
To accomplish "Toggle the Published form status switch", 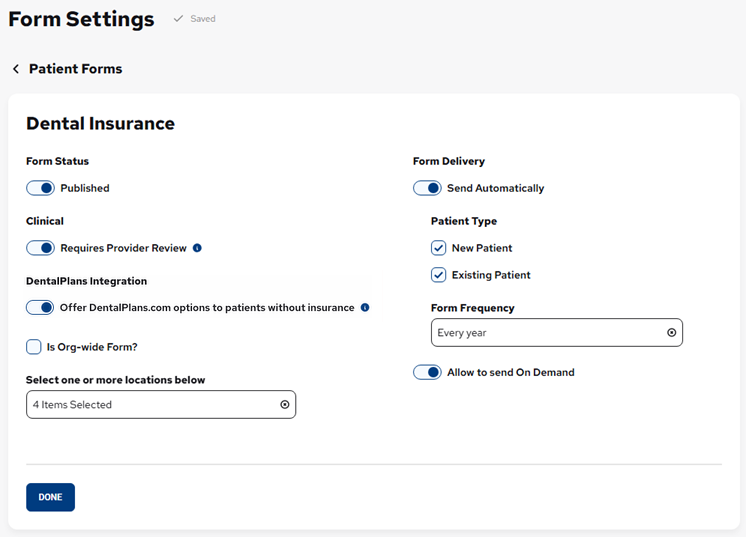I will click(x=40, y=188).
